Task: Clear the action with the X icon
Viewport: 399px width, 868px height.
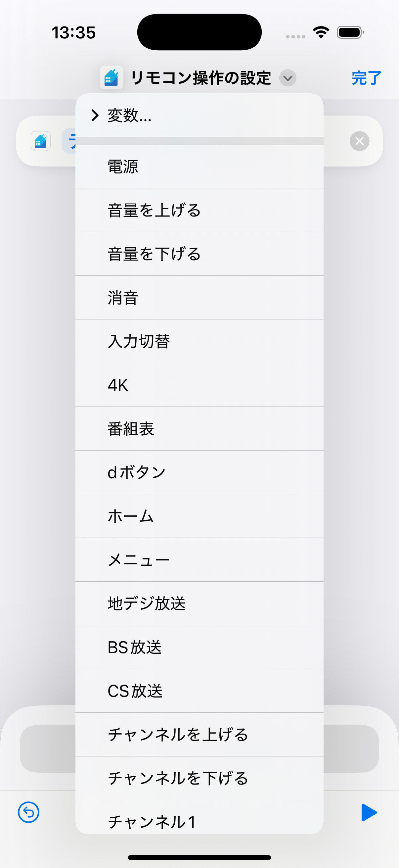Action: pos(359,141)
